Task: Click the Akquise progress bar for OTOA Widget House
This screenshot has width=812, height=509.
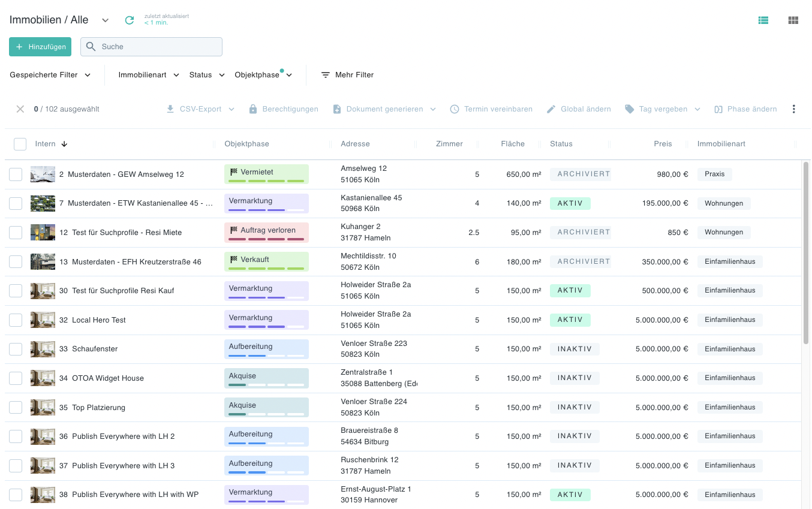Action: pyautogui.click(x=266, y=385)
